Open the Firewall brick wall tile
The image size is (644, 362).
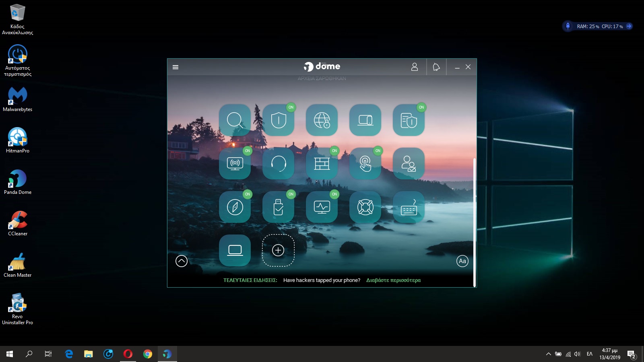click(x=322, y=163)
